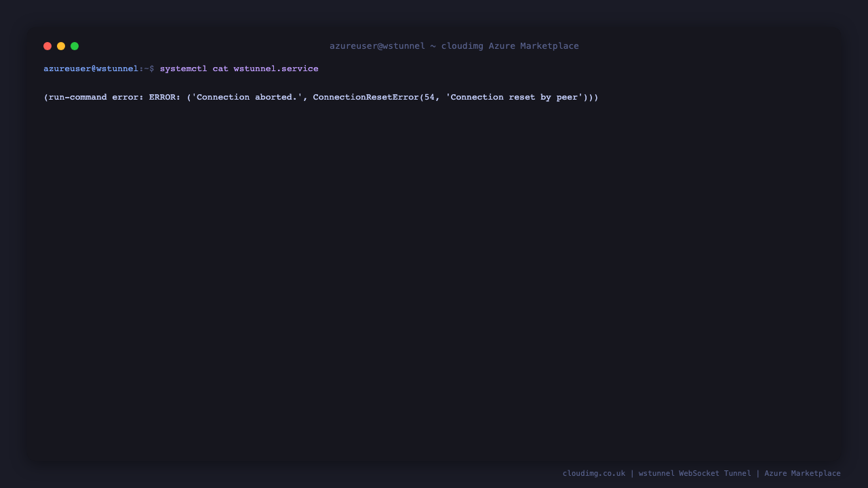Click the green maximize window dot
Image resolution: width=868 pixels, height=488 pixels.
pyautogui.click(x=75, y=46)
